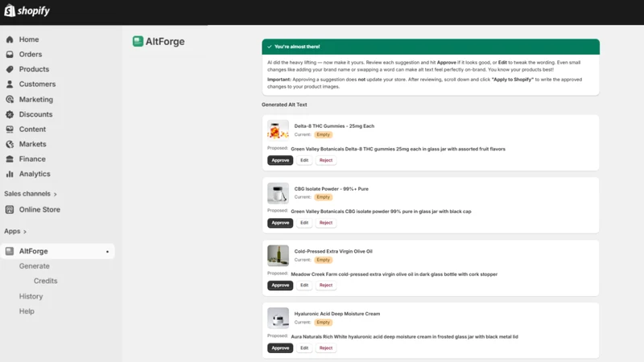Select AltForge in the apps list
This screenshot has height=362, width=644.
[x=57, y=251]
